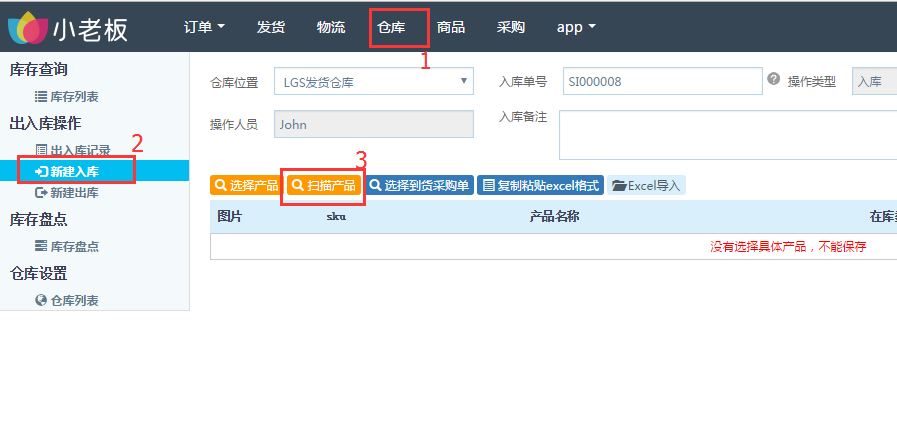Expand the 订单 dropdown menu
Screen dimensions: 897x442
pyautogui.click(x=205, y=27)
